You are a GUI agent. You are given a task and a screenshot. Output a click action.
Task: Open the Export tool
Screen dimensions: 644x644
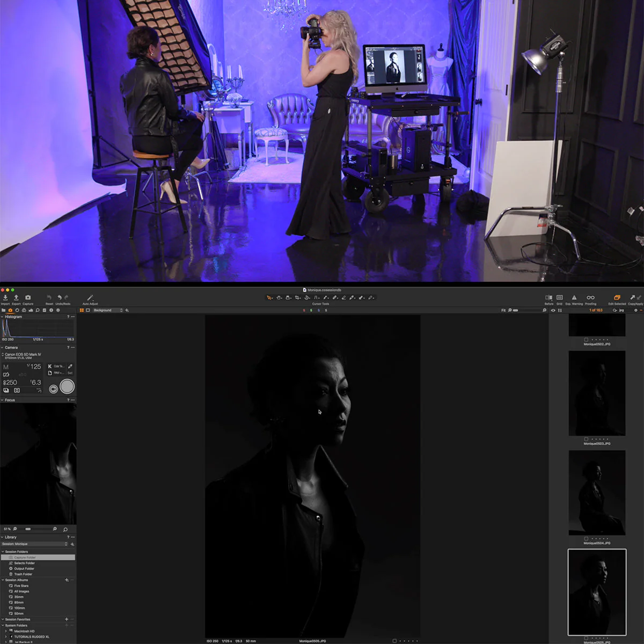tap(17, 298)
